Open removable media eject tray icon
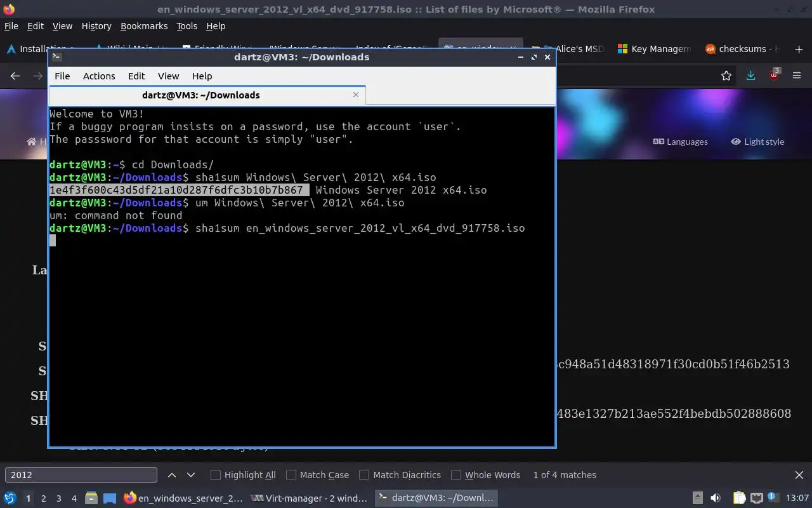 (697, 498)
